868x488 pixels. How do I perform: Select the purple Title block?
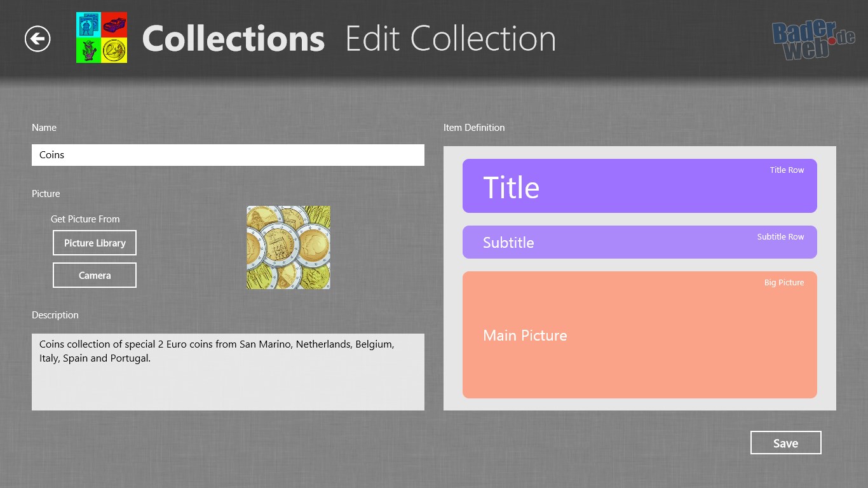click(639, 186)
